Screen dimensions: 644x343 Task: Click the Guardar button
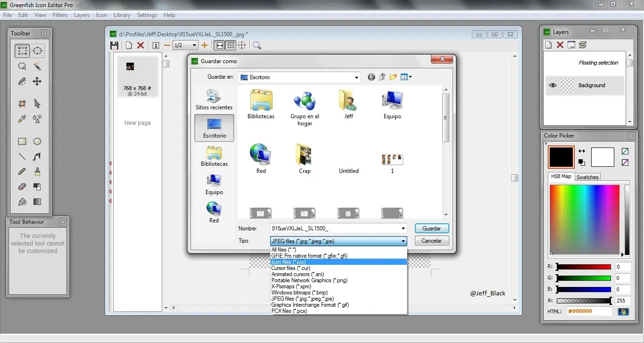[x=432, y=229]
